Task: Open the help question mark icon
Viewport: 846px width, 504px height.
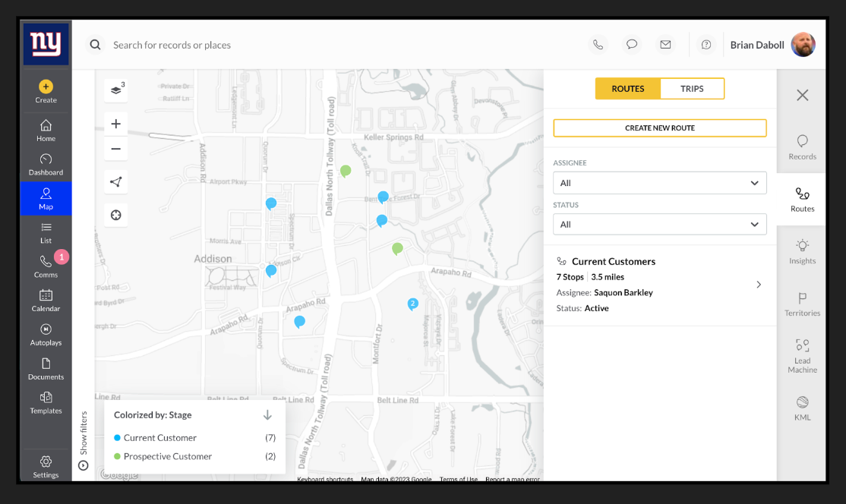Action: point(706,45)
